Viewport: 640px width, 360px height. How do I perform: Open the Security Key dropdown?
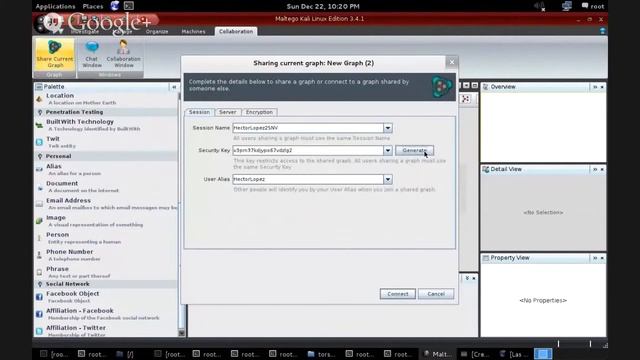pyautogui.click(x=388, y=151)
